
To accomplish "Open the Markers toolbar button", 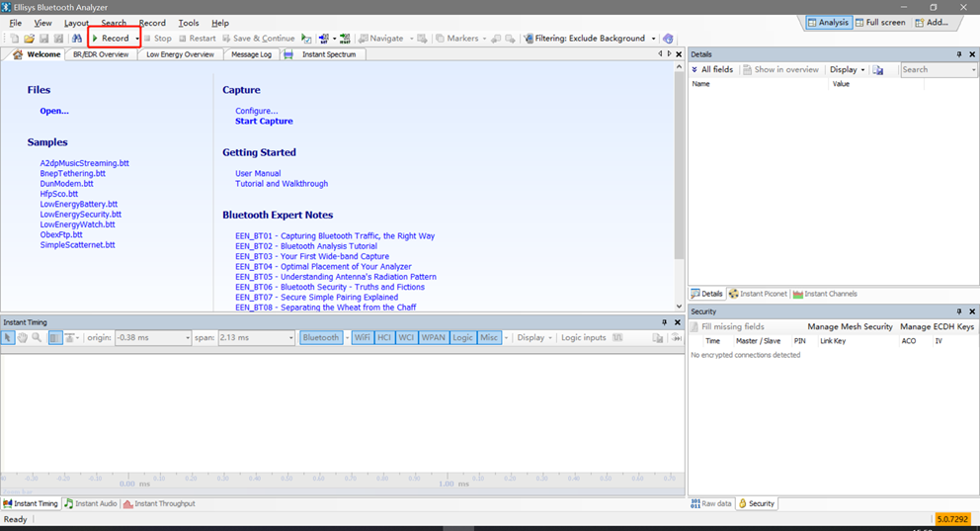I will (456, 39).
